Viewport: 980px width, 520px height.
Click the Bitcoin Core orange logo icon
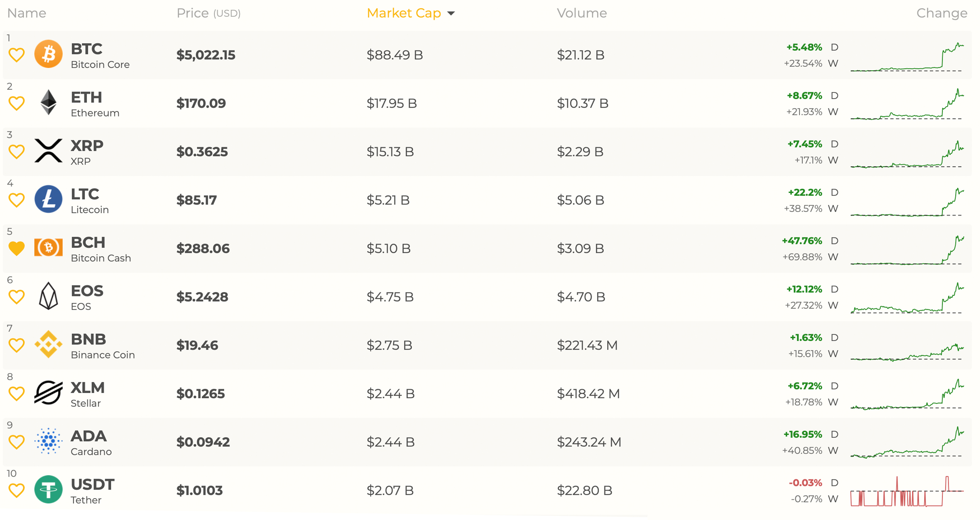[48, 54]
